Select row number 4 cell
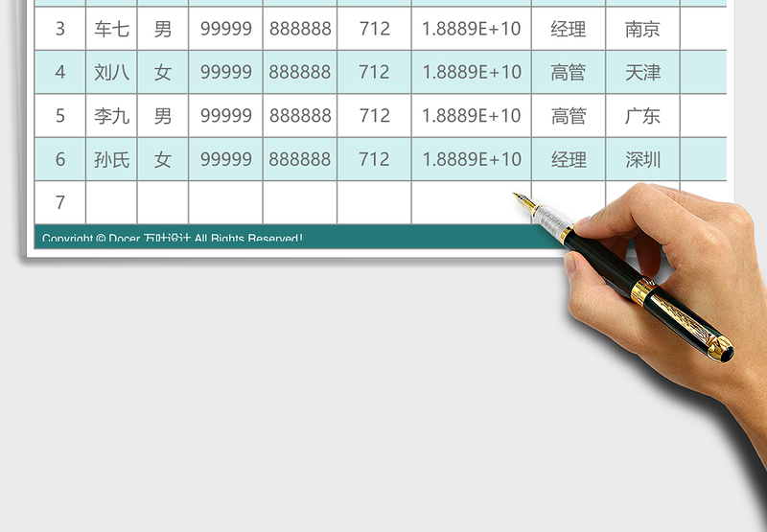The image size is (767, 532). pos(60,72)
